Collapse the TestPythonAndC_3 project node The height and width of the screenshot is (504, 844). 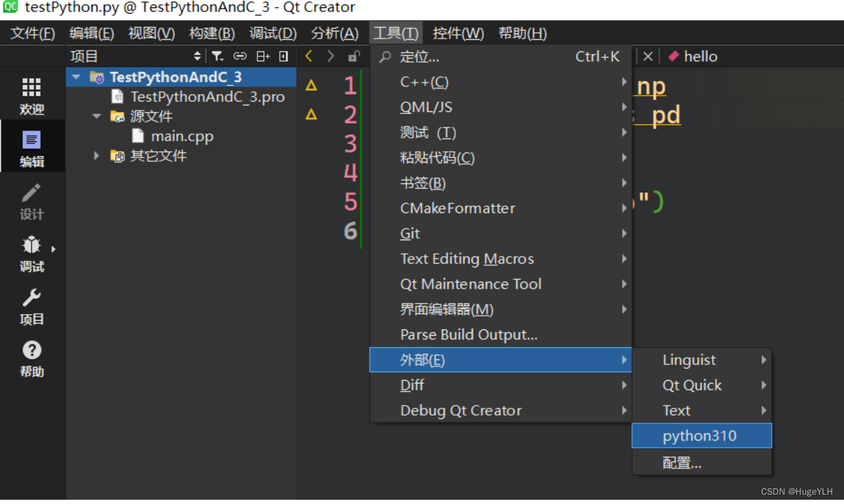76,78
